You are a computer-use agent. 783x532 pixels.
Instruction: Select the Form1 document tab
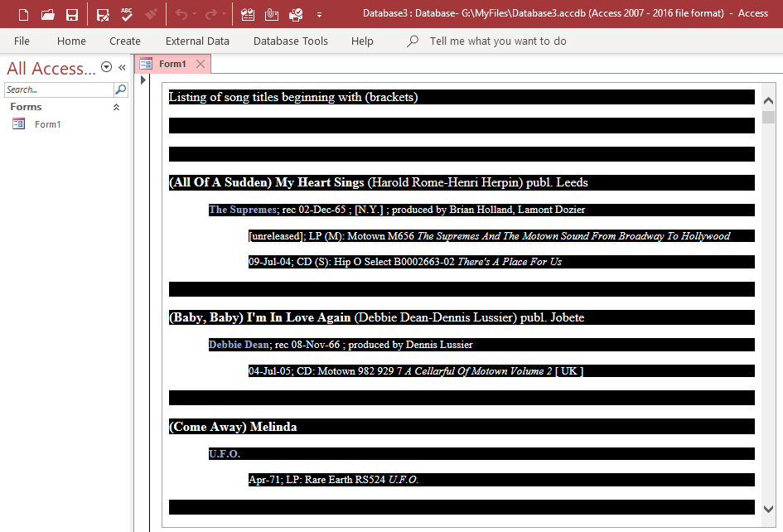click(x=172, y=64)
